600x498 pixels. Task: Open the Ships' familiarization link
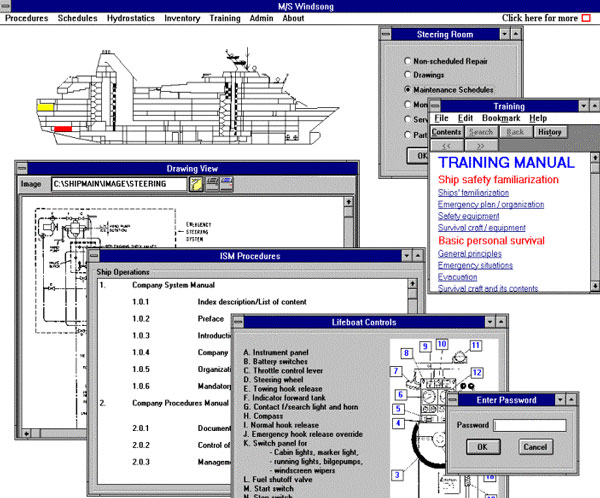pyautogui.click(x=473, y=193)
